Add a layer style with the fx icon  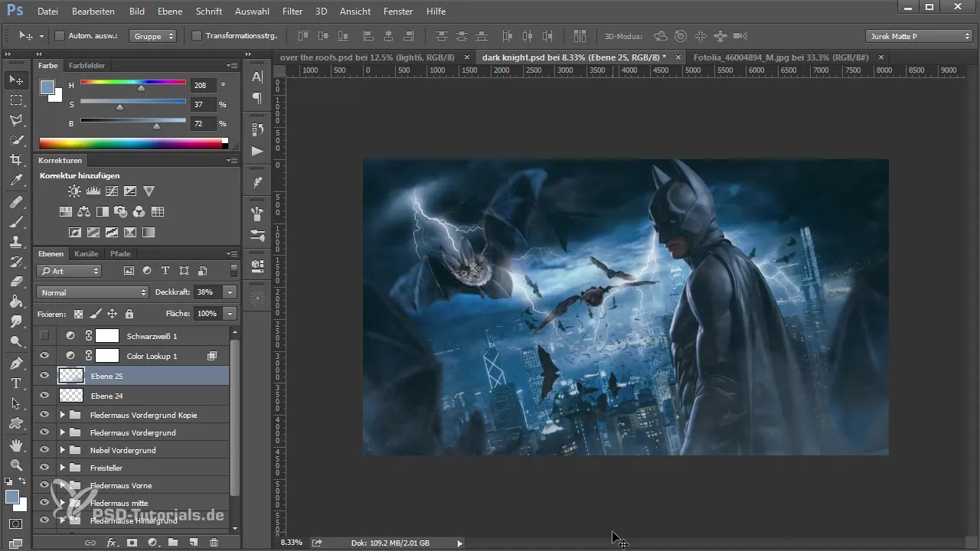(111, 542)
